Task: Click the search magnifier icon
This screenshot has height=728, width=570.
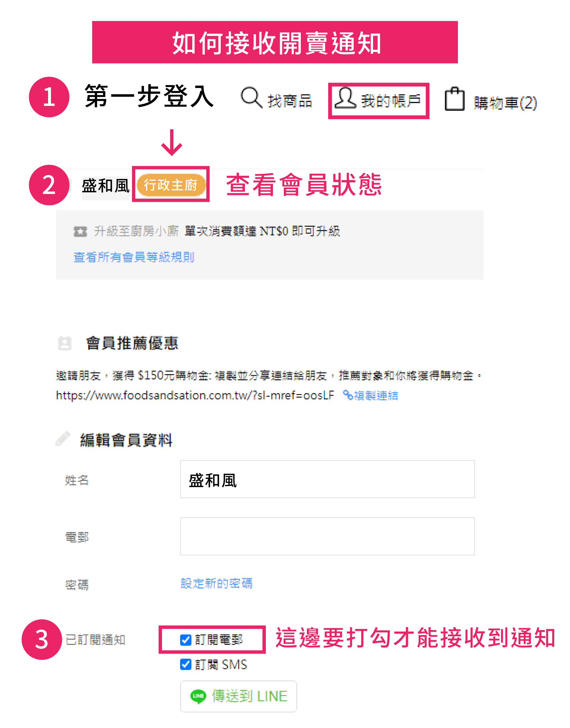Action: coord(251,97)
